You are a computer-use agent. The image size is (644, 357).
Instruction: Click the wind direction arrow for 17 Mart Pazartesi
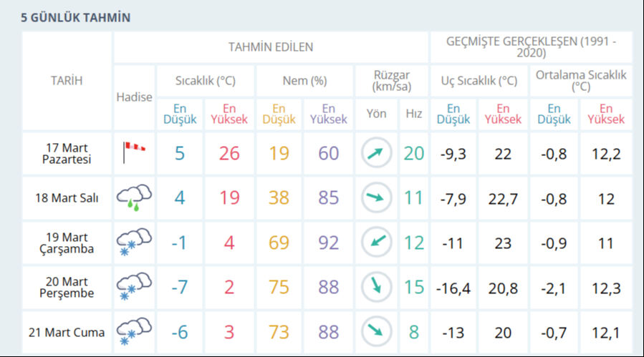click(376, 153)
